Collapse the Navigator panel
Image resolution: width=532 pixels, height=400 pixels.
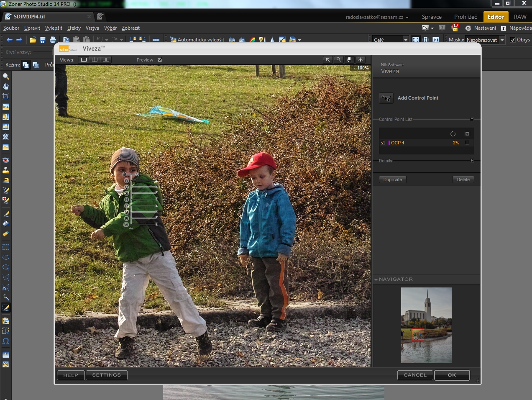[x=376, y=279]
